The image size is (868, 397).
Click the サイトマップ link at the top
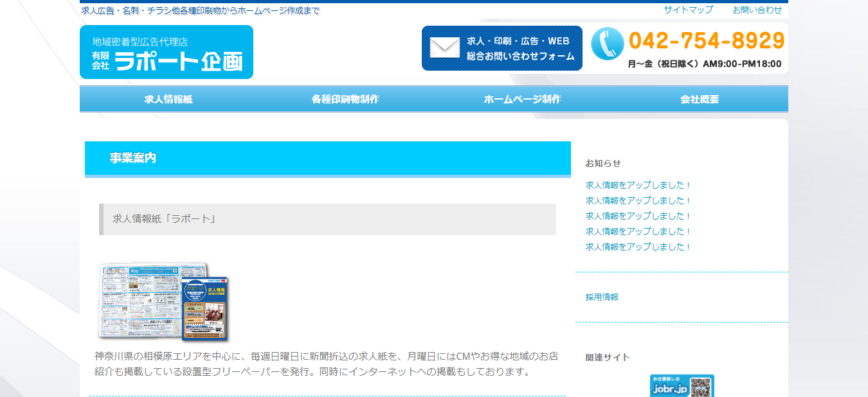point(688,10)
